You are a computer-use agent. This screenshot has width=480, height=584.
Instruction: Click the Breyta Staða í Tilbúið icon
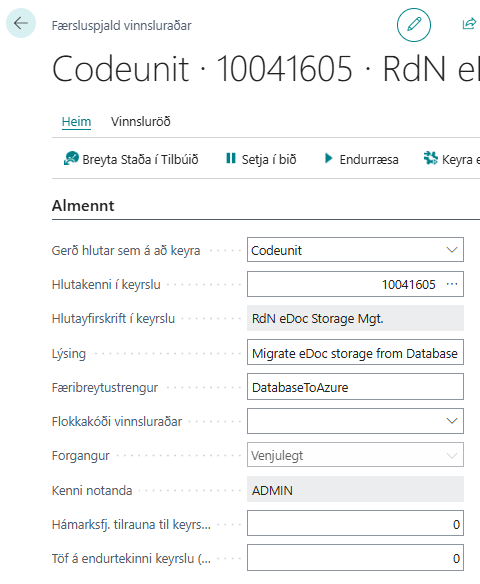pyautogui.click(x=71, y=158)
